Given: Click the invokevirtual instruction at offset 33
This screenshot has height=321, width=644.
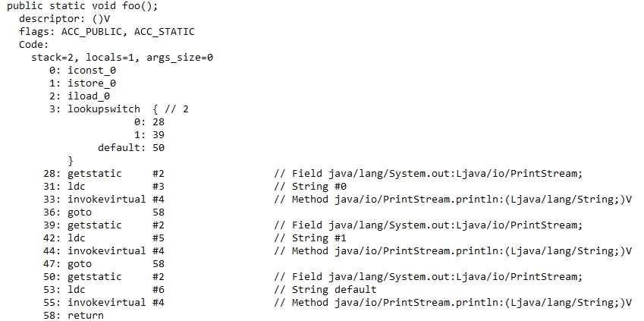Looking at the screenshot, I should tap(106, 200).
